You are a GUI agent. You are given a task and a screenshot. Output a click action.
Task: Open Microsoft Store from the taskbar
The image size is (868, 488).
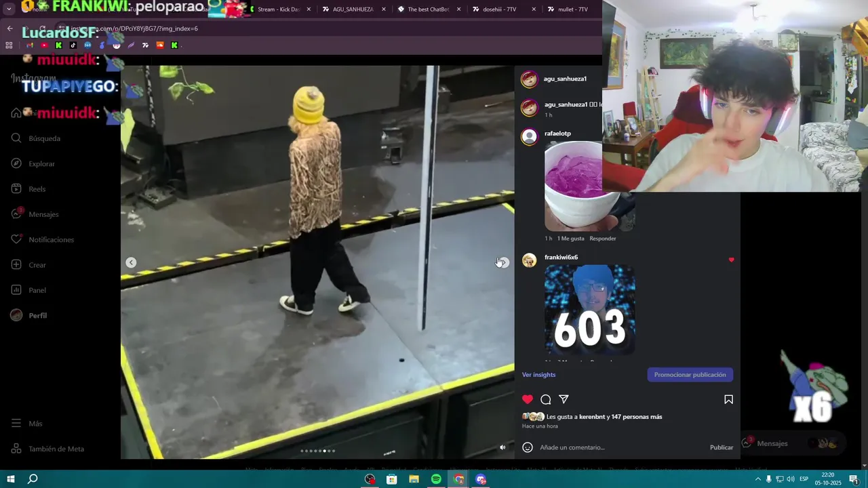tap(391, 479)
